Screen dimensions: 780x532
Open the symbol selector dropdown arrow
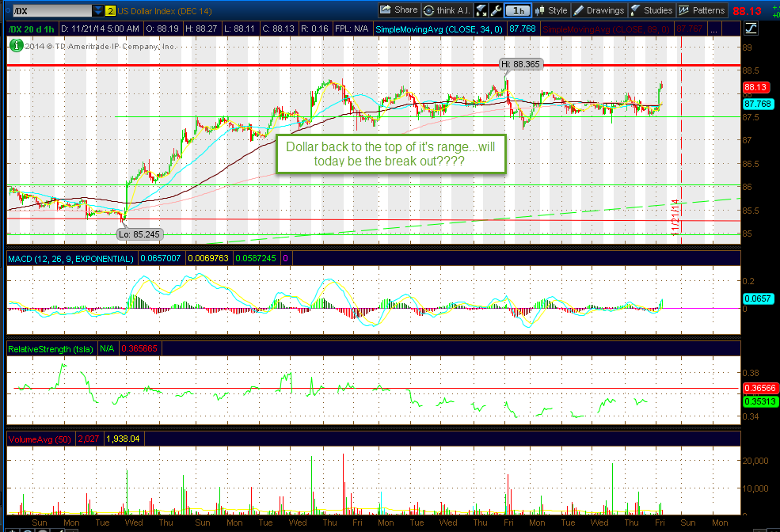click(98, 10)
